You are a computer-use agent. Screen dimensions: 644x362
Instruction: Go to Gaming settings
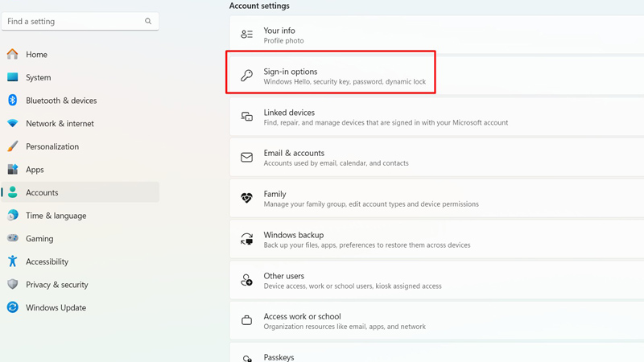pos(80,238)
